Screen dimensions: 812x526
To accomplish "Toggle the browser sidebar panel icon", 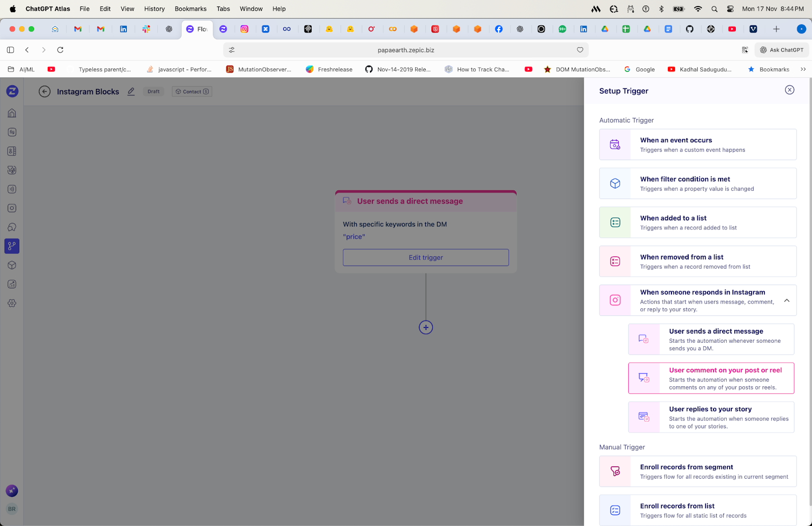I will (10, 50).
